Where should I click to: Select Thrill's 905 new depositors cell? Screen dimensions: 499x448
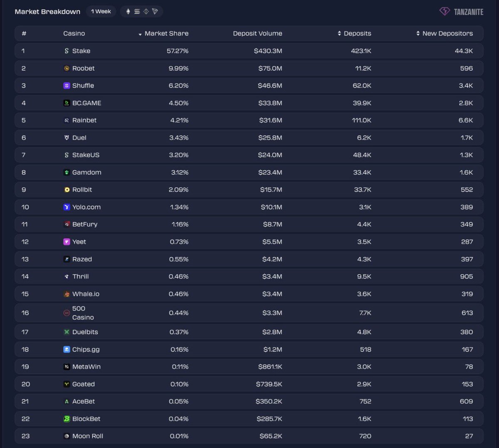click(x=467, y=276)
